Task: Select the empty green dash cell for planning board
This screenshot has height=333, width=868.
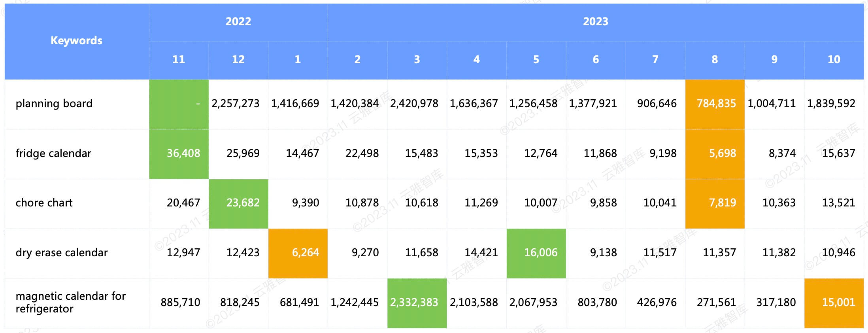Action: (179, 104)
